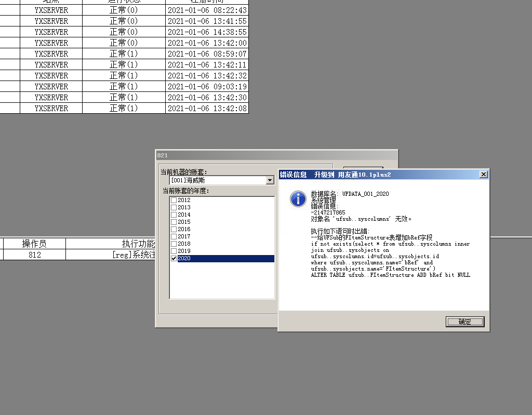Open the account set dropdown arrow
The width and height of the screenshot is (532, 415).
(270, 180)
